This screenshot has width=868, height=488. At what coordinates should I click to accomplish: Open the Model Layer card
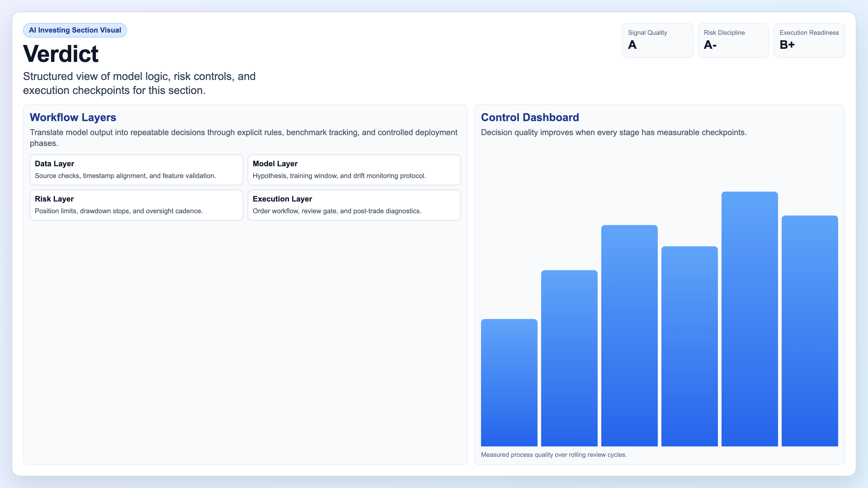pyautogui.click(x=354, y=170)
